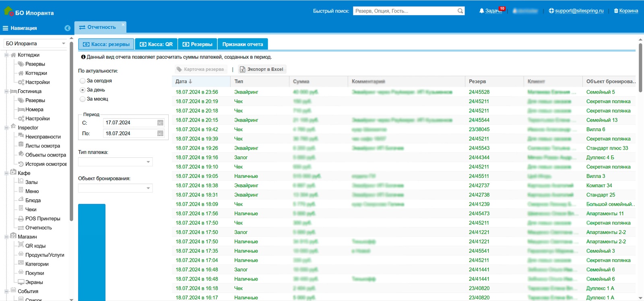
Task: Collapse navigation with the round arrow icon
Action: pos(67,28)
